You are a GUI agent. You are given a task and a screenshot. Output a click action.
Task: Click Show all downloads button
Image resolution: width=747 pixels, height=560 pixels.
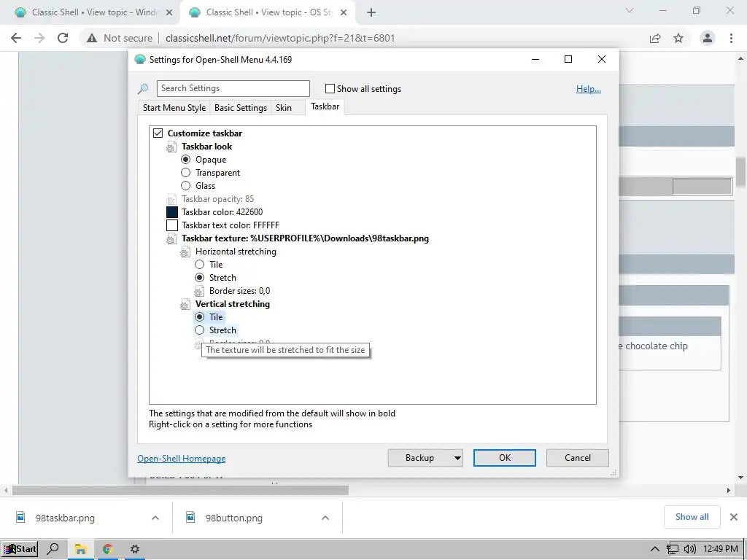(x=692, y=517)
